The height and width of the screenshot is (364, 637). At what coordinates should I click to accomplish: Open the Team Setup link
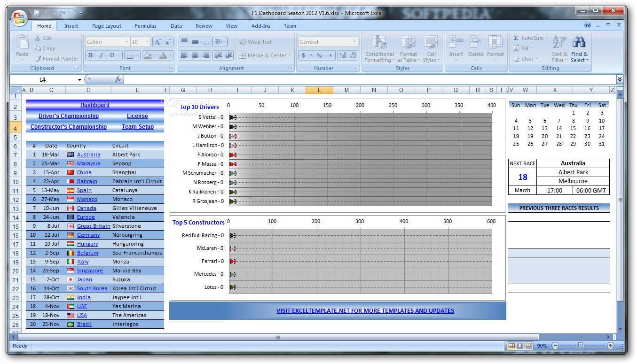(138, 127)
